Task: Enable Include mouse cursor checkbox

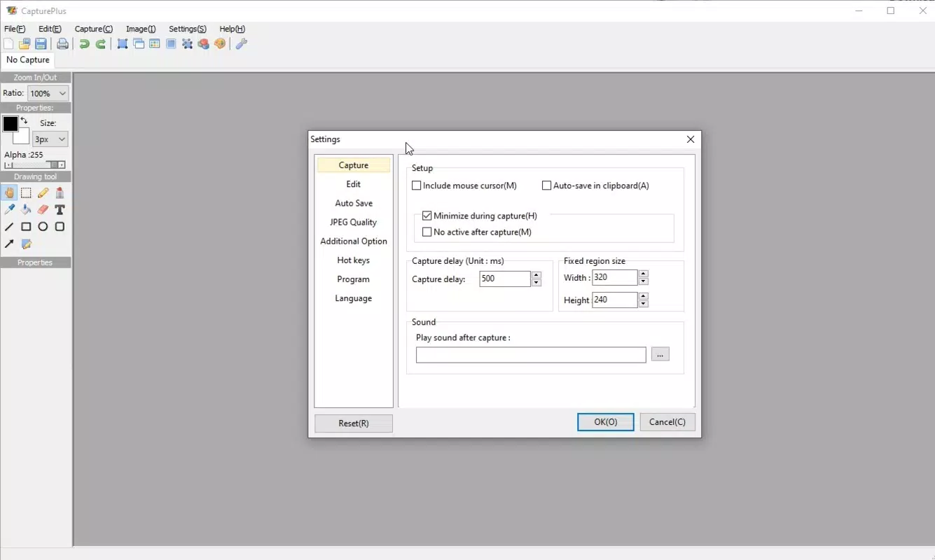Action: [417, 186]
